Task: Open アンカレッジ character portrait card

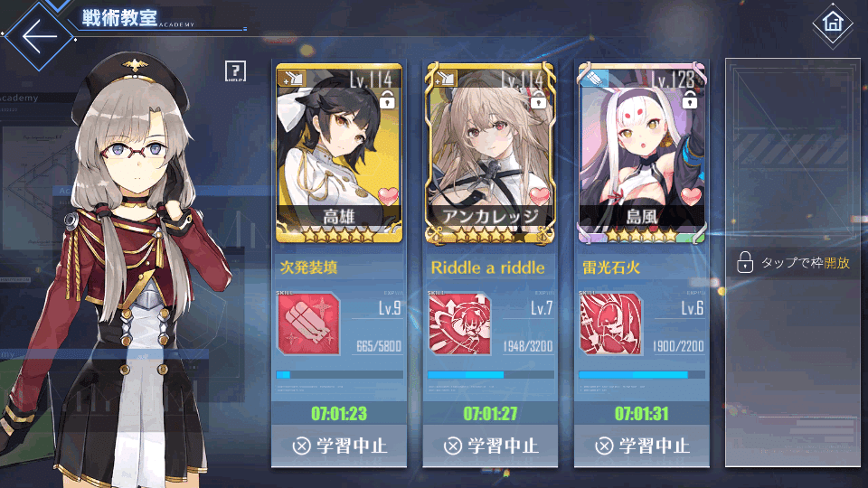Action: tap(490, 154)
